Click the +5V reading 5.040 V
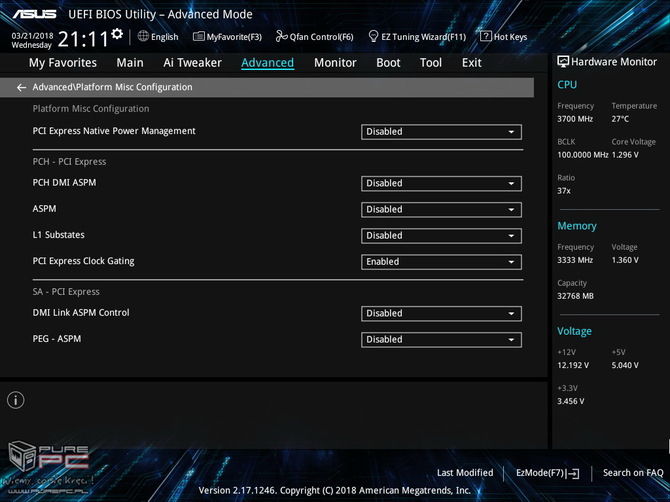Image resolution: width=670 pixels, height=502 pixels. [625, 365]
